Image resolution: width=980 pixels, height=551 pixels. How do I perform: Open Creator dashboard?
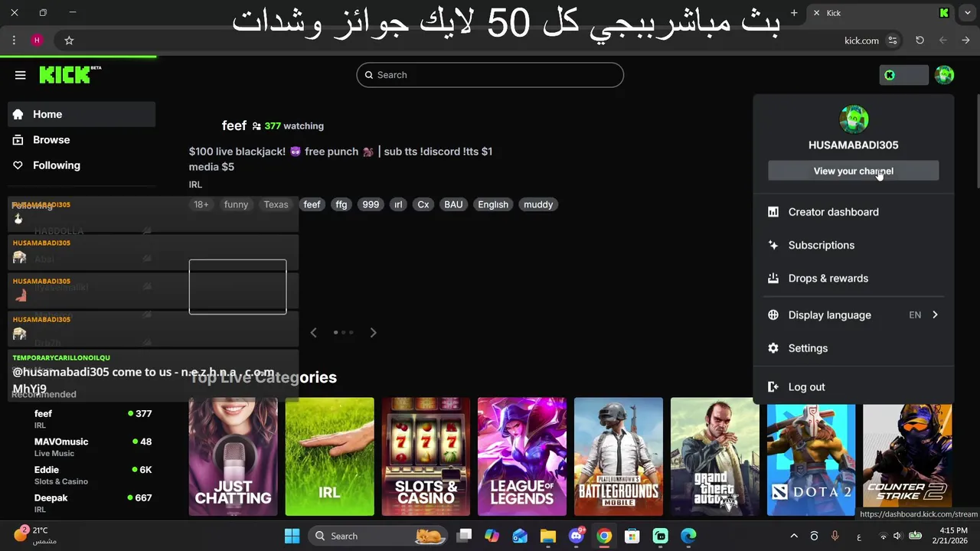tap(854, 212)
